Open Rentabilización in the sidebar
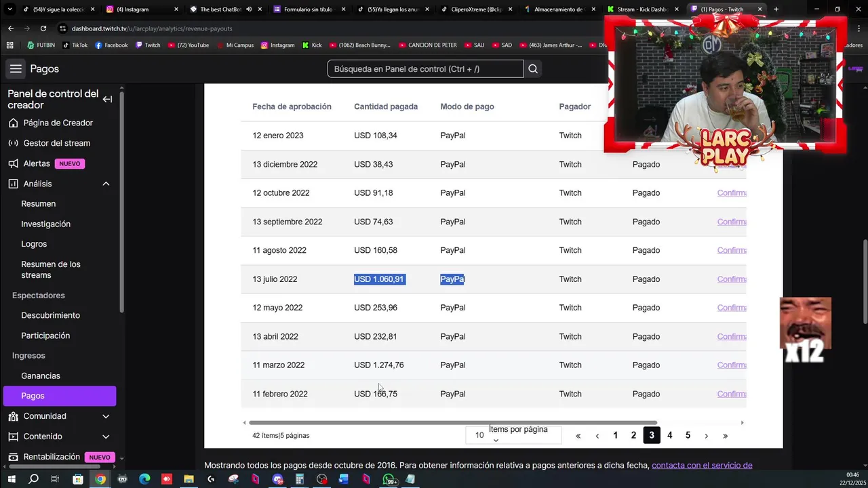 pos(52,457)
